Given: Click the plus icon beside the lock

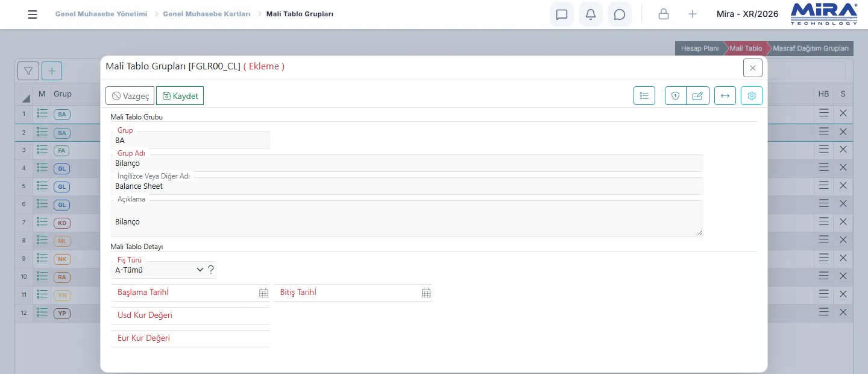Looking at the screenshot, I should (x=693, y=14).
